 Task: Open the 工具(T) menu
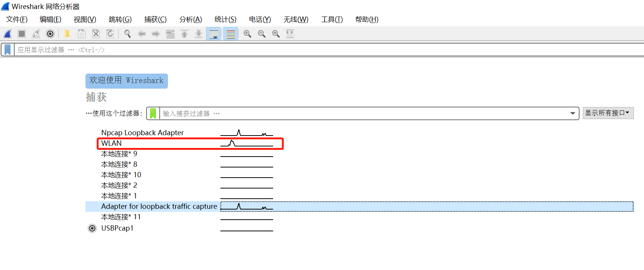332,20
